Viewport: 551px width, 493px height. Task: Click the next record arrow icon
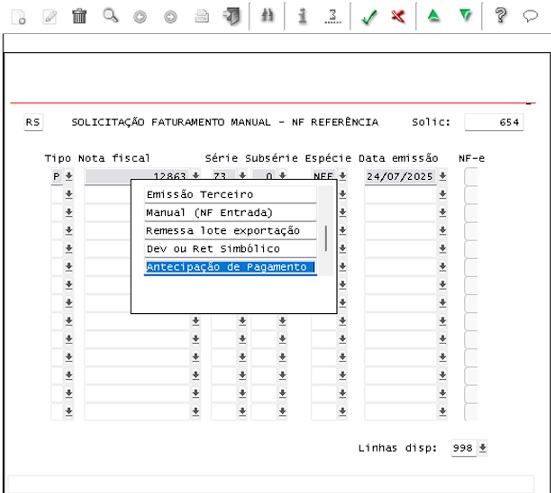pyautogui.click(x=171, y=17)
